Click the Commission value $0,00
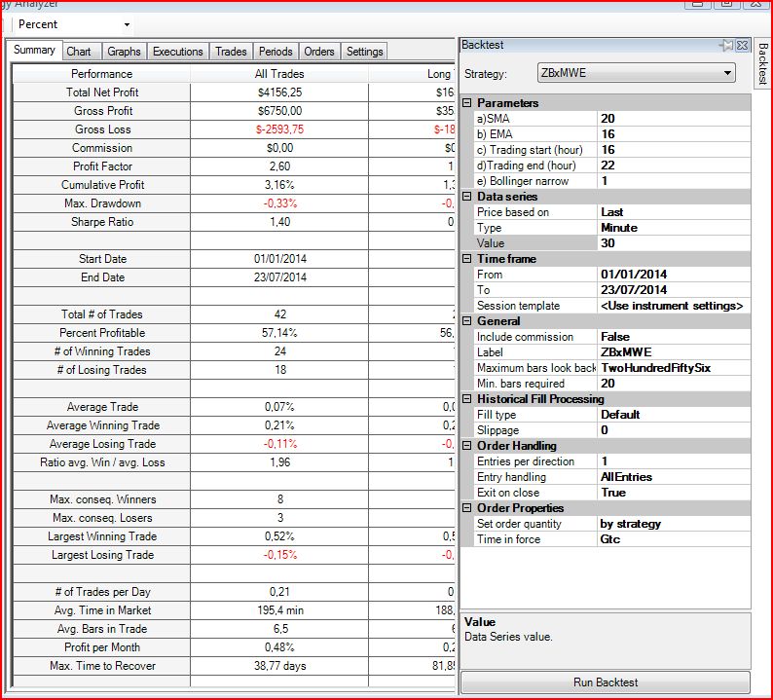 click(x=279, y=148)
